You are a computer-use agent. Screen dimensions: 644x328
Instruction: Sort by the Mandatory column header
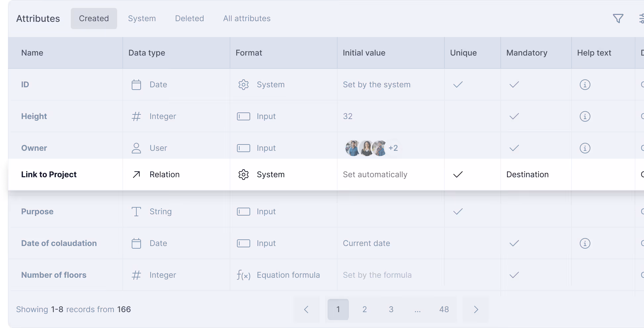(527, 53)
